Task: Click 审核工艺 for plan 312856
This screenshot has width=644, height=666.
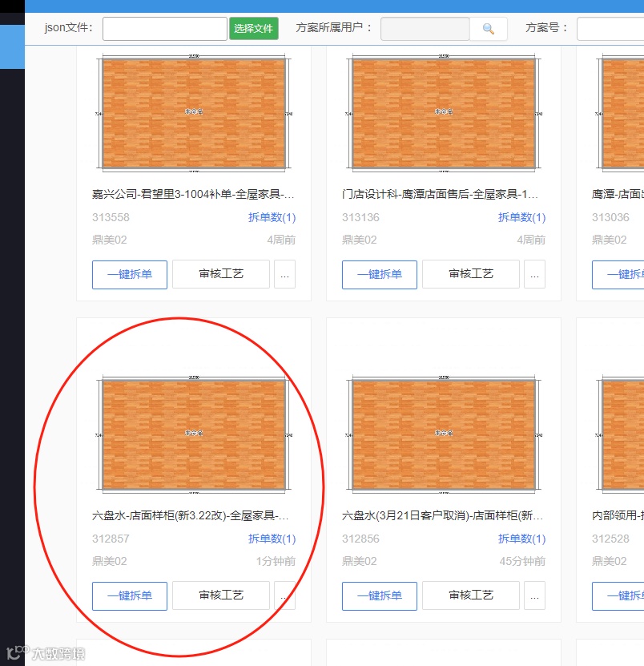Action: [x=471, y=596]
